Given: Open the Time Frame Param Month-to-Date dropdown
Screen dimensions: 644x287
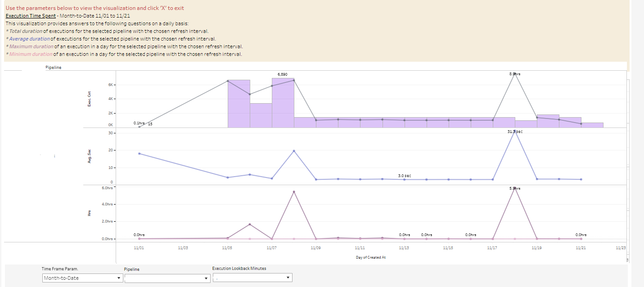Looking at the screenshot, I should click(x=83, y=278).
